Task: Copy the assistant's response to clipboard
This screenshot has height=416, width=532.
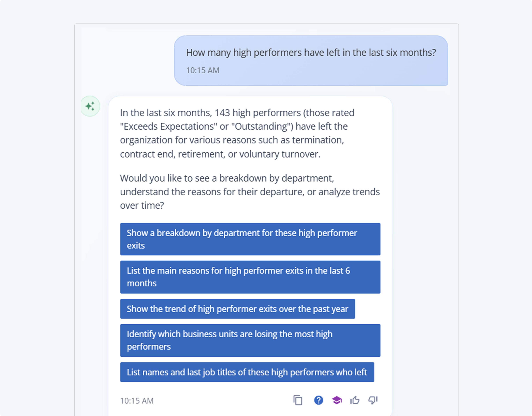Action: point(298,400)
